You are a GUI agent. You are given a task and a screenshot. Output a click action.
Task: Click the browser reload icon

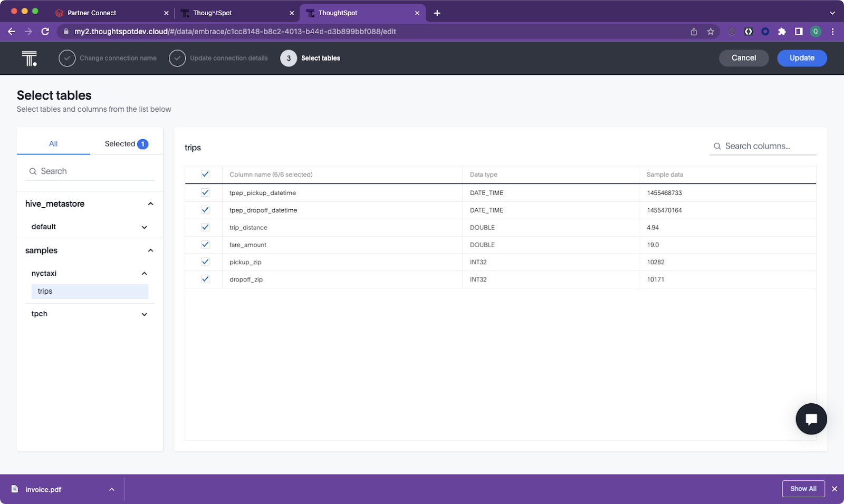[45, 32]
